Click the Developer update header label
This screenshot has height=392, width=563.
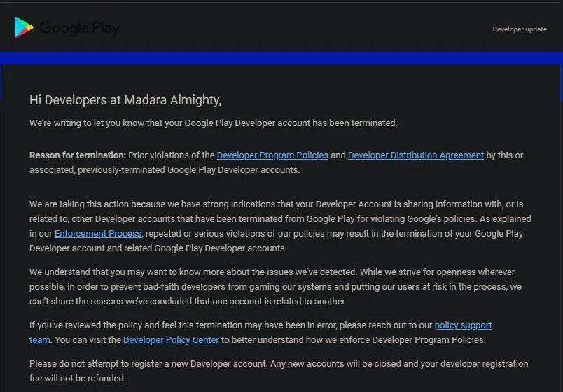tap(520, 29)
